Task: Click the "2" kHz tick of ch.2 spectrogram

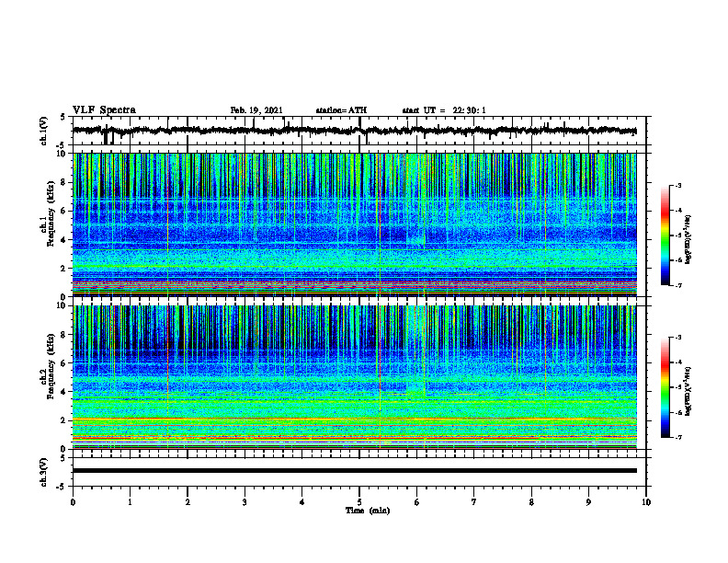Action: click(x=64, y=420)
